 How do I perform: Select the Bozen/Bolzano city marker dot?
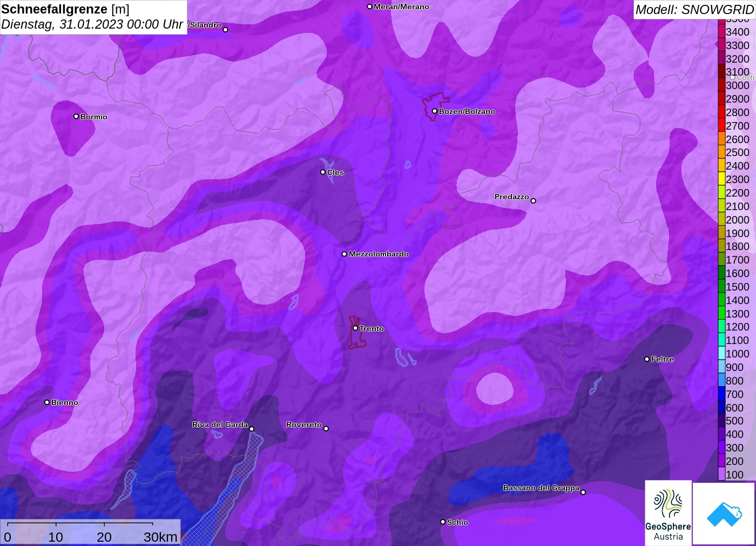pyautogui.click(x=435, y=111)
